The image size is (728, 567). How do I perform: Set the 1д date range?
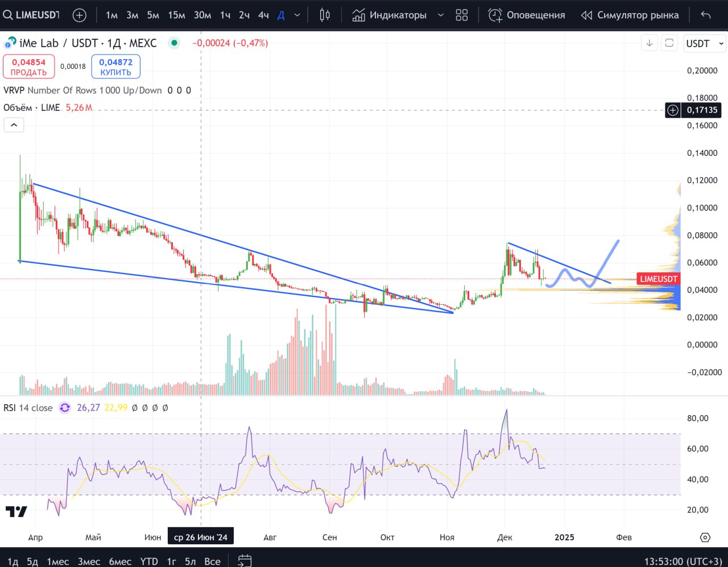[x=13, y=561]
